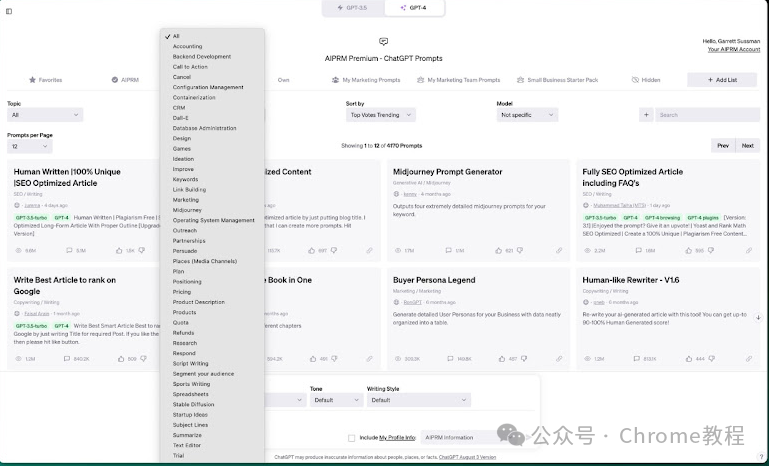Copy link of Fully SEO Optimized Article card

click(749, 250)
